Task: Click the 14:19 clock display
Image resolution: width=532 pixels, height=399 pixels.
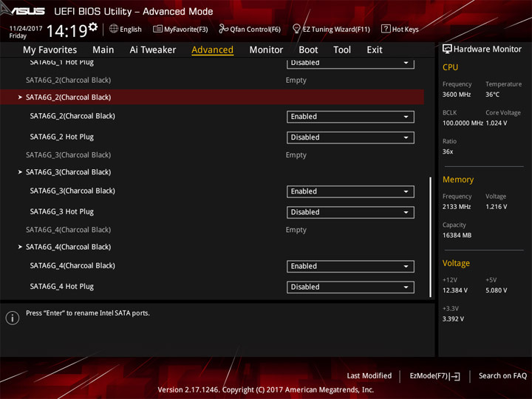Action: click(x=66, y=31)
